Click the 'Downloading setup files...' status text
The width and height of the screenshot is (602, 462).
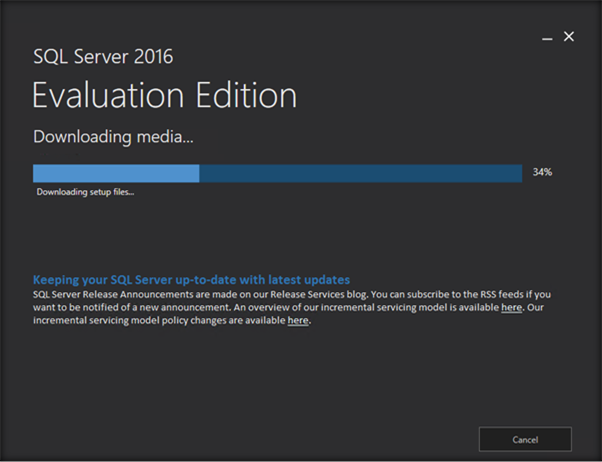point(85,192)
